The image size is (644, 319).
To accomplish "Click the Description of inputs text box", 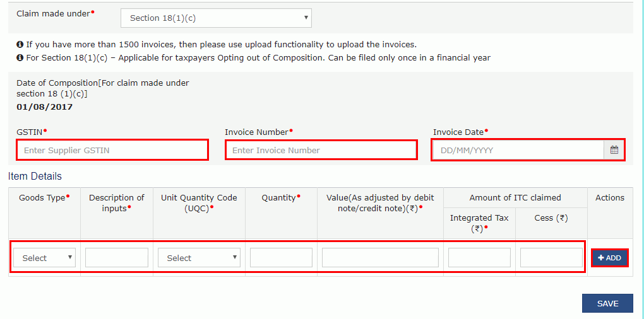I will [x=117, y=258].
